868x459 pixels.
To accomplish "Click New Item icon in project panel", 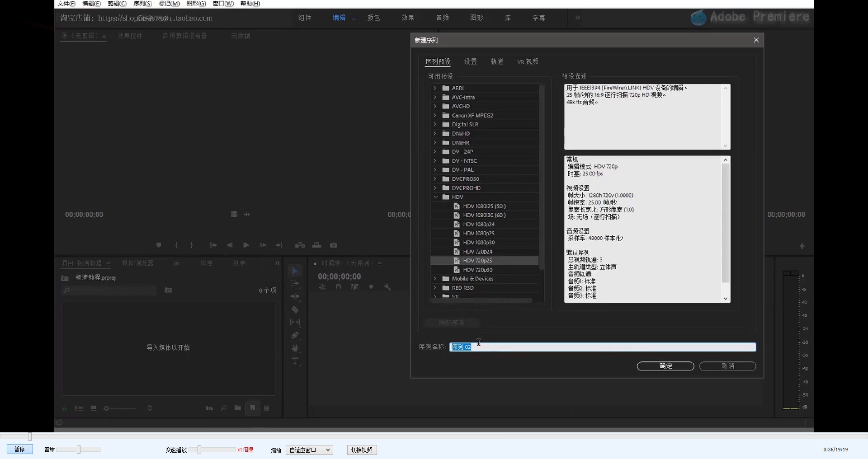I will pyautogui.click(x=253, y=408).
